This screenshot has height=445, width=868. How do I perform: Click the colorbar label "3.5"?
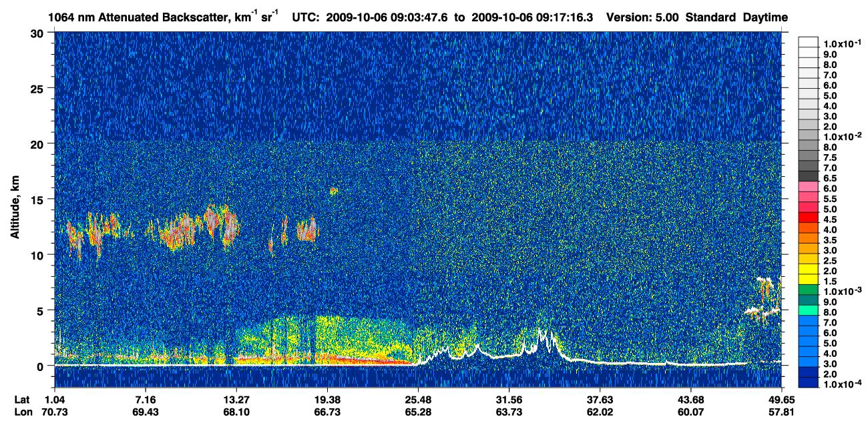[x=831, y=240]
